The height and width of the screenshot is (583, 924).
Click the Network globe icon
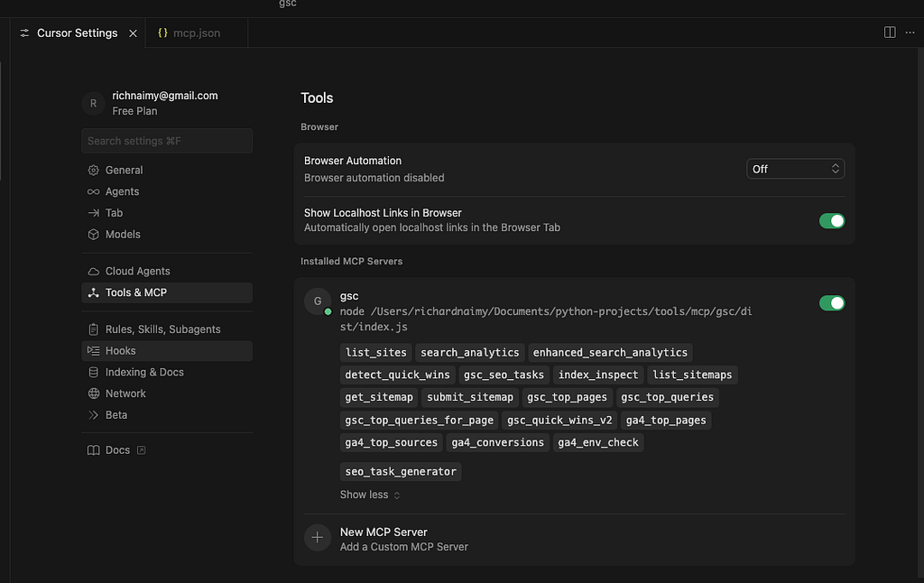click(x=93, y=393)
